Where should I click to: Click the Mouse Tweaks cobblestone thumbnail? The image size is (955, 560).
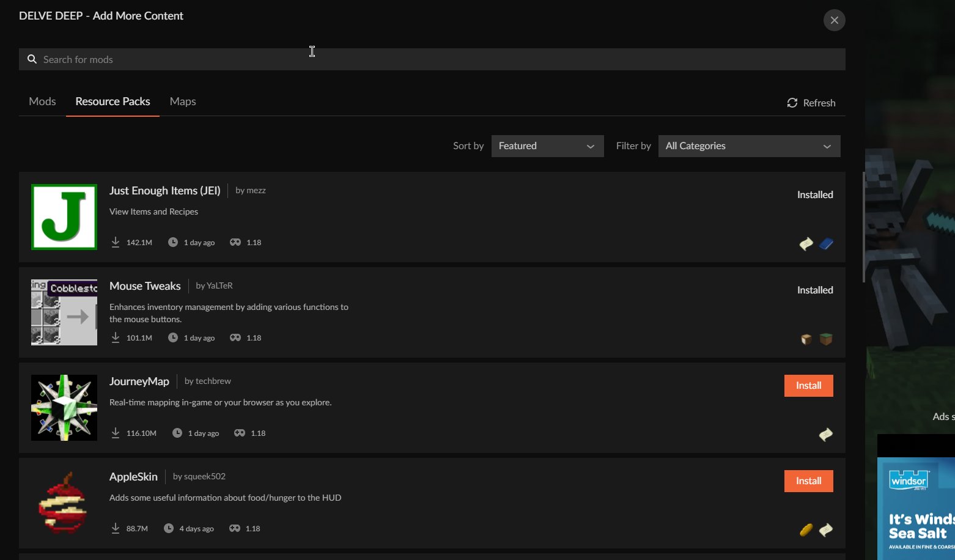pyautogui.click(x=64, y=312)
